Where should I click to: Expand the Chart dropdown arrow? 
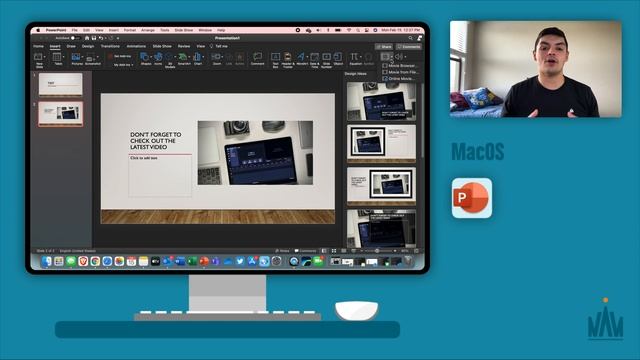203,57
